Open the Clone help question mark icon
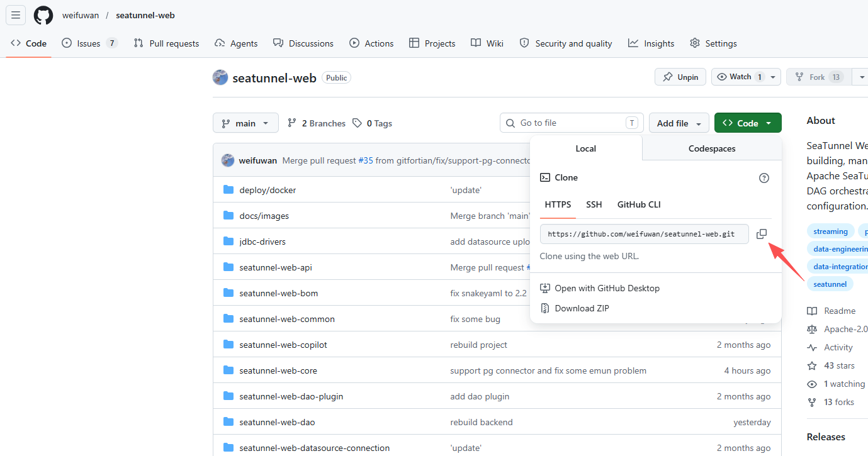This screenshot has width=868, height=456. coord(764,178)
